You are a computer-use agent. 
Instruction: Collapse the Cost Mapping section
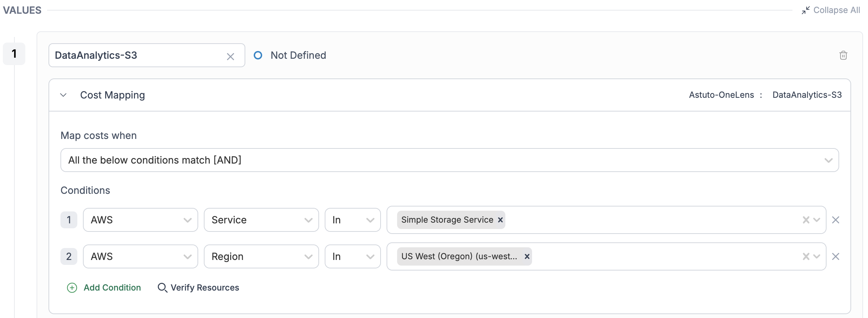(63, 95)
